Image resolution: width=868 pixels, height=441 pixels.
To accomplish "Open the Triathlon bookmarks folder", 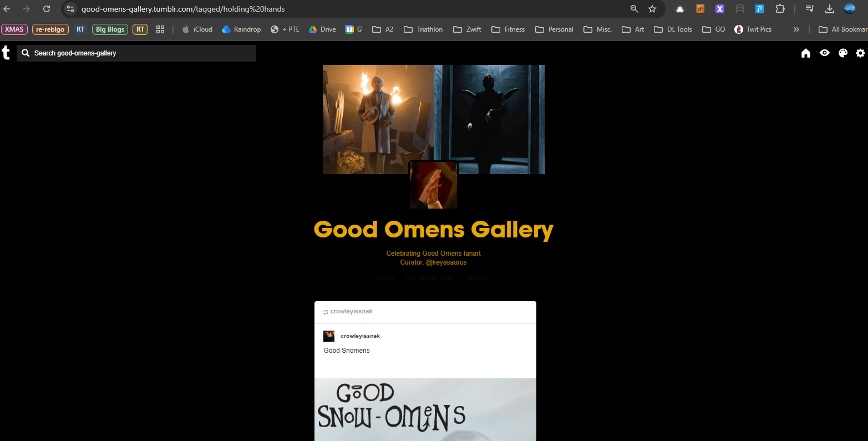I will [x=423, y=29].
